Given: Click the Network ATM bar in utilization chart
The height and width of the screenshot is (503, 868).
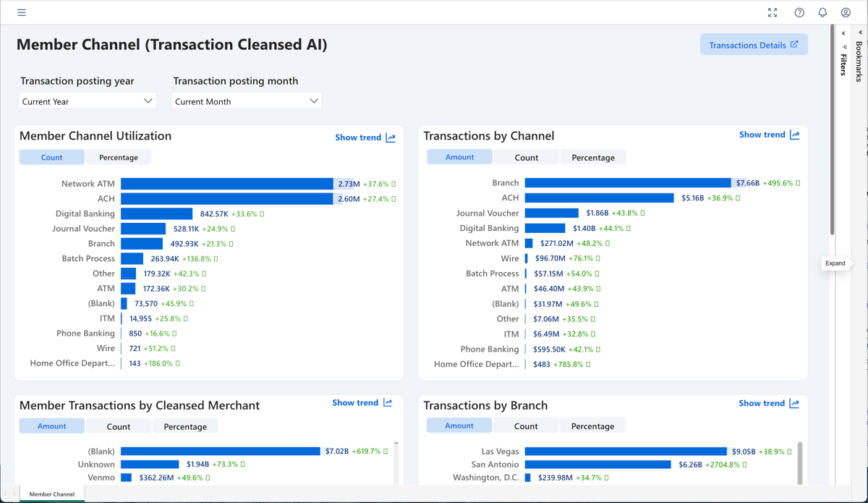Looking at the screenshot, I should 226,184.
